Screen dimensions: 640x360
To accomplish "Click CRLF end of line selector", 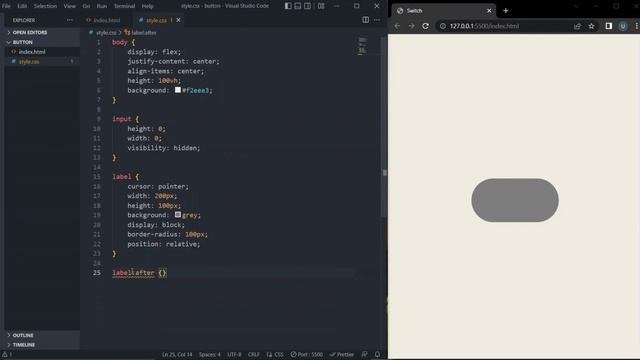I will coord(253,354).
